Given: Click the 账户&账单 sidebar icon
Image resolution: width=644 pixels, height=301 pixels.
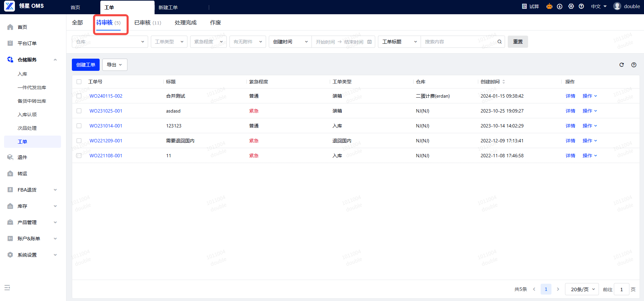Looking at the screenshot, I should [x=10, y=239].
